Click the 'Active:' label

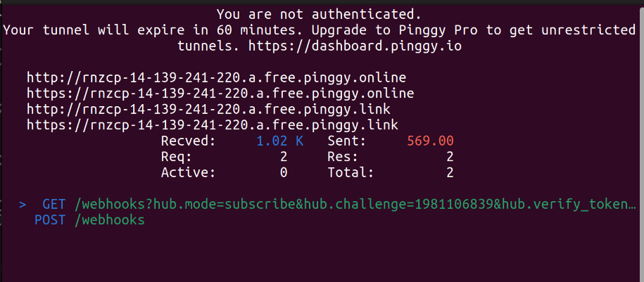click(x=188, y=173)
